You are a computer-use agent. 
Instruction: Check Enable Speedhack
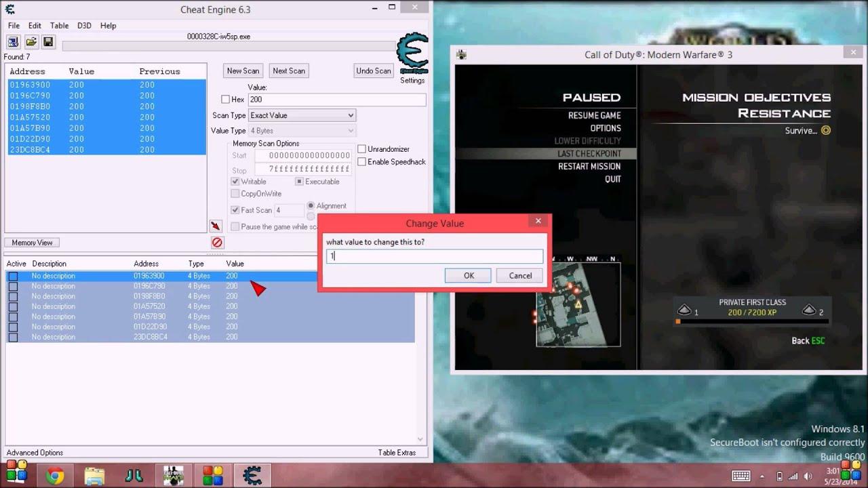pos(362,162)
